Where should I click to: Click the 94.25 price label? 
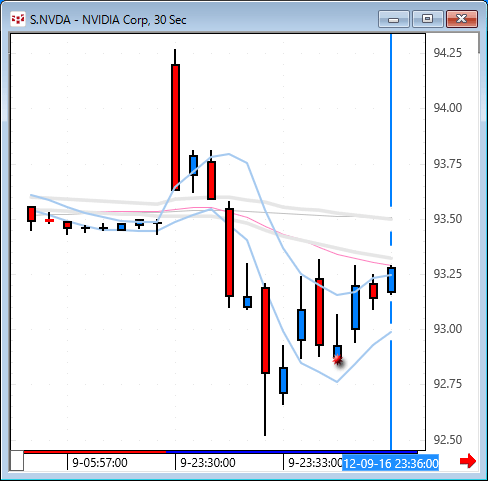(x=448, y=53)
